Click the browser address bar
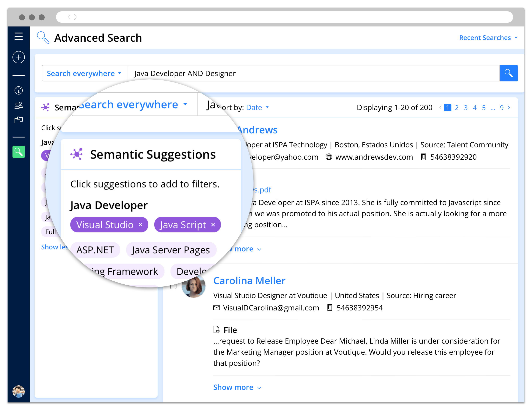The height and width of the screenshot is (410, 532). (284, 17)
